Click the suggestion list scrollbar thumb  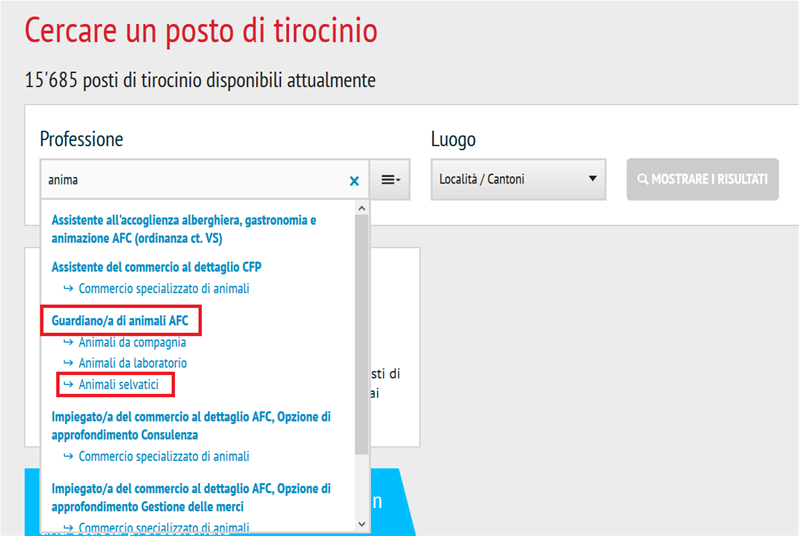(x=362, y=330)
